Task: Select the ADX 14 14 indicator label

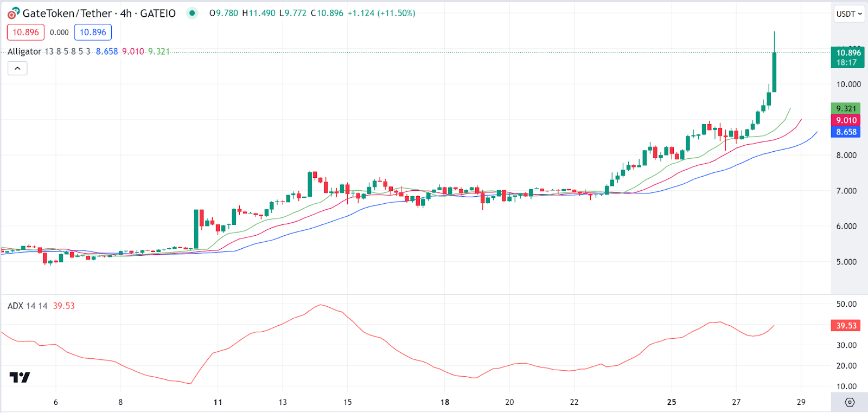Action: pos(27,306)
